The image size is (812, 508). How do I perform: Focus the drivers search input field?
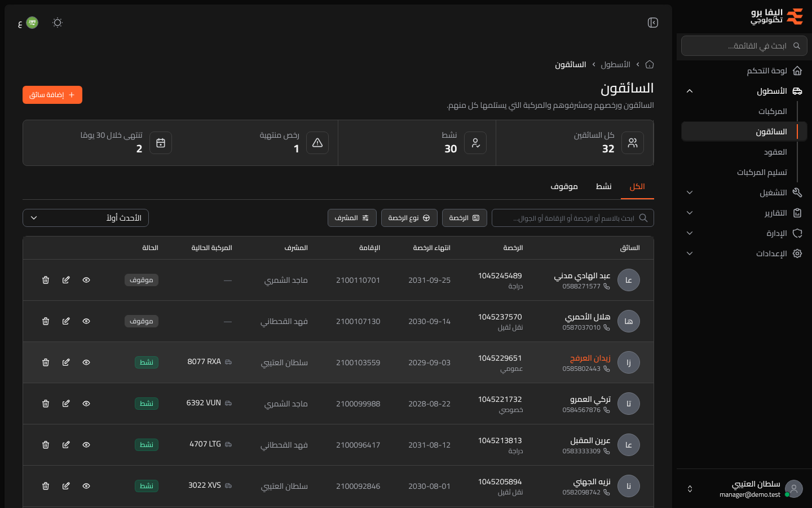573,218
